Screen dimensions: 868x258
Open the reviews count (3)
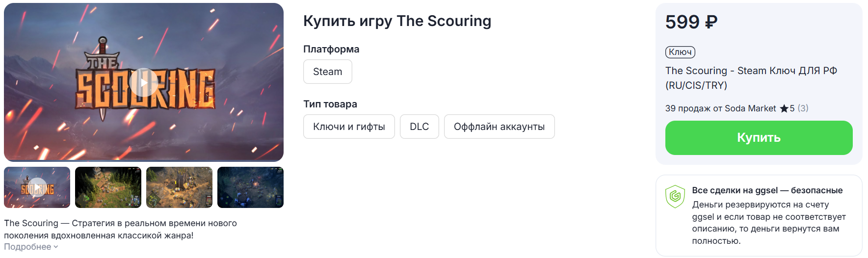[x=803, y=108]
